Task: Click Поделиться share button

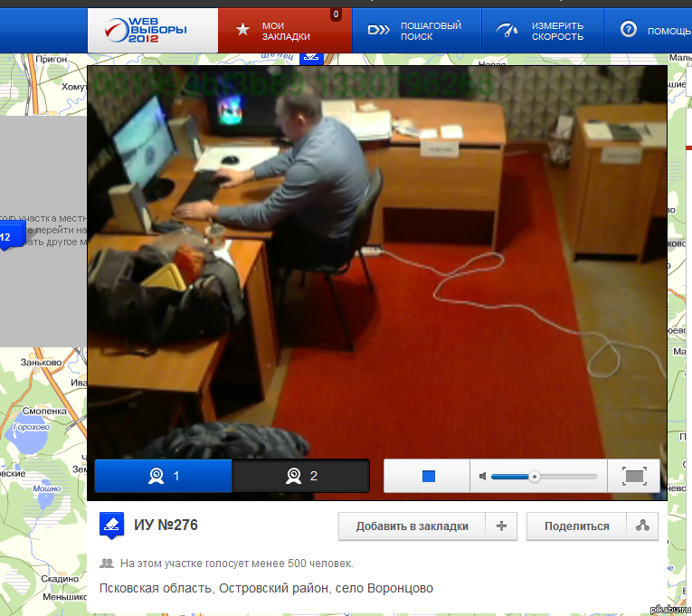Action: click(x=577, y=526)
